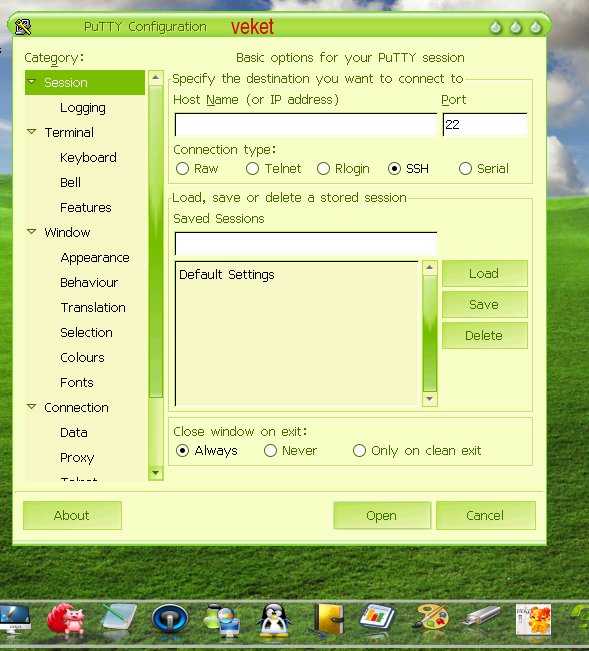The image size is (589, 651).
Task: Open the Colours category
Action: 82,357
